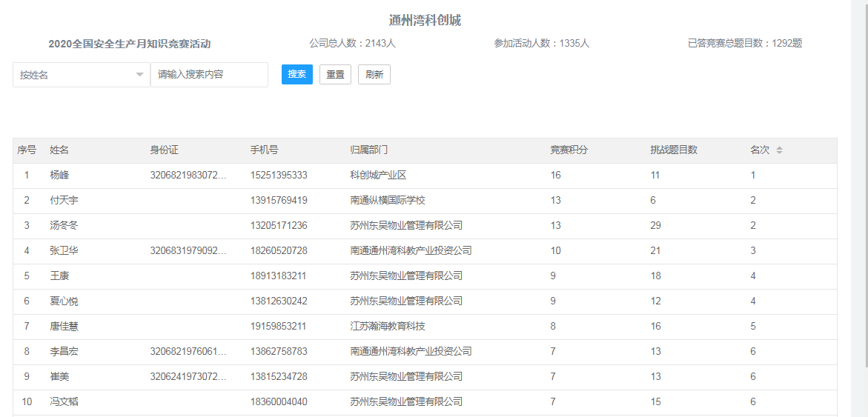
Task: Click ID number 3206241973072…
Action: 188,376
